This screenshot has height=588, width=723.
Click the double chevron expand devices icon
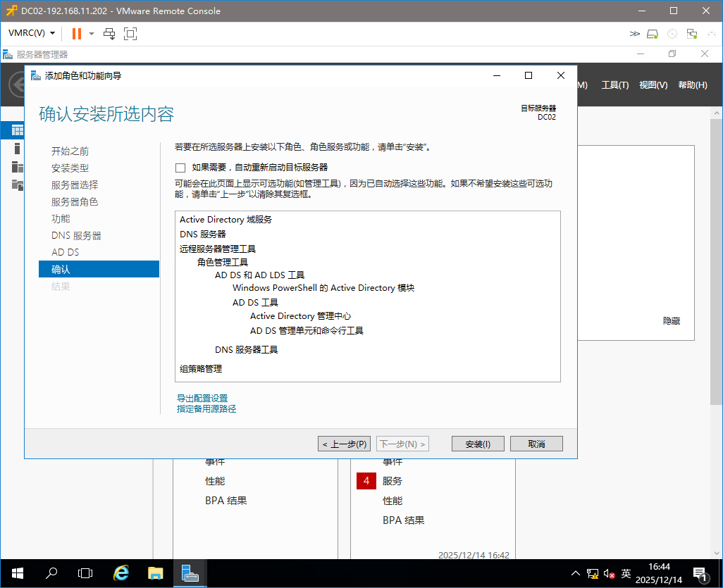click(634, 34)
